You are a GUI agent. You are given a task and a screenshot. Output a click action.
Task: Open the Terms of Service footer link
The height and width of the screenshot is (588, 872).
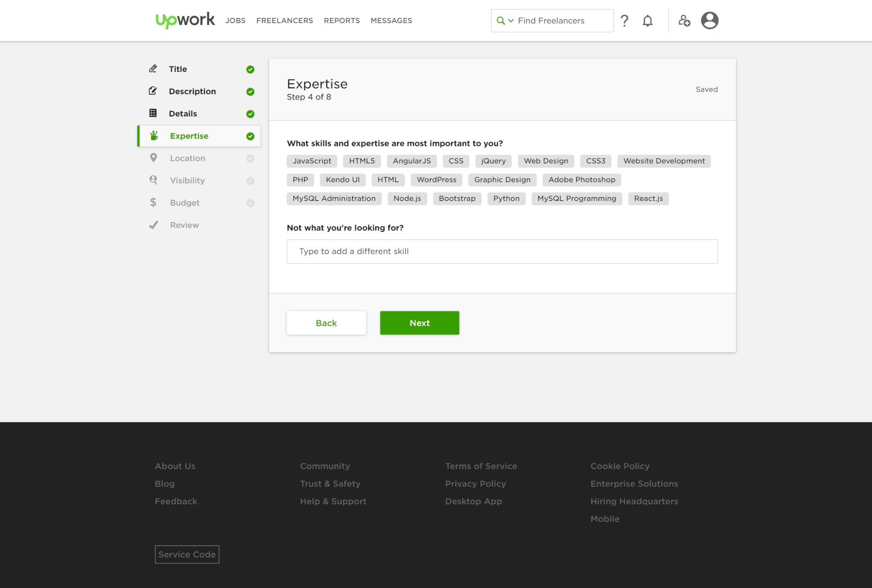pyautogui.click(x=481, y=466)
